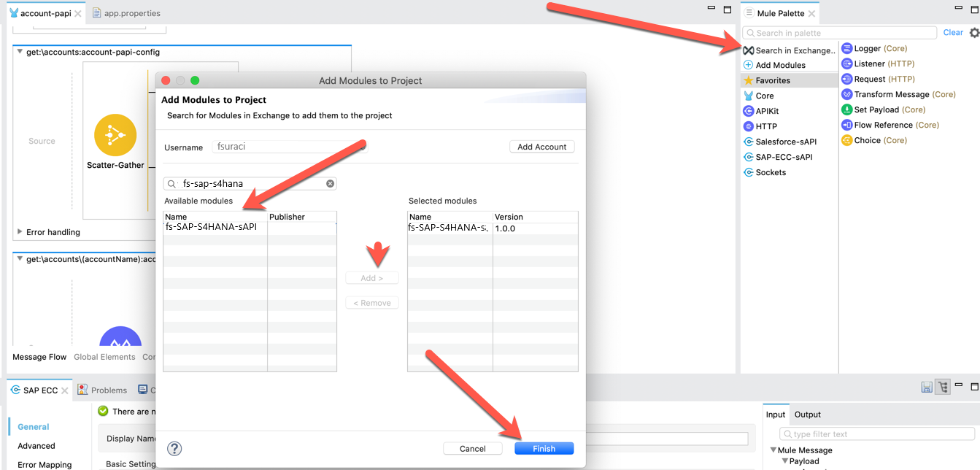Pick the Choice (Core) component
This screenshot has height=470, width=980.
pos(874,140)
